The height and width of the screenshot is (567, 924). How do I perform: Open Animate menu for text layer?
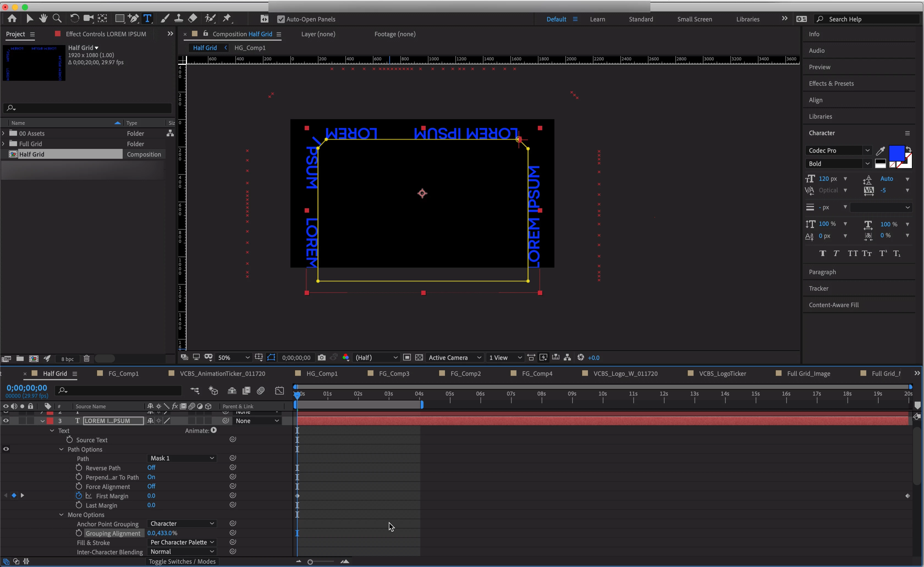214,430
